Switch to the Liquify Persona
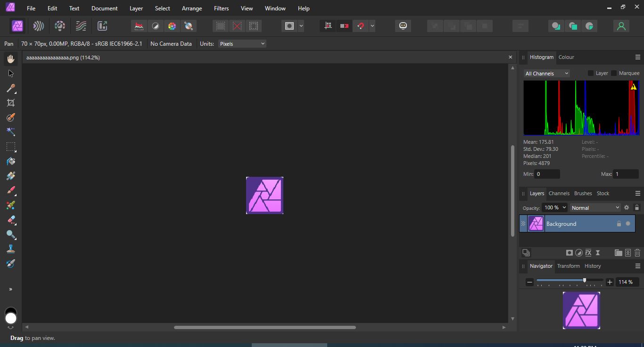 coord(39,26)
